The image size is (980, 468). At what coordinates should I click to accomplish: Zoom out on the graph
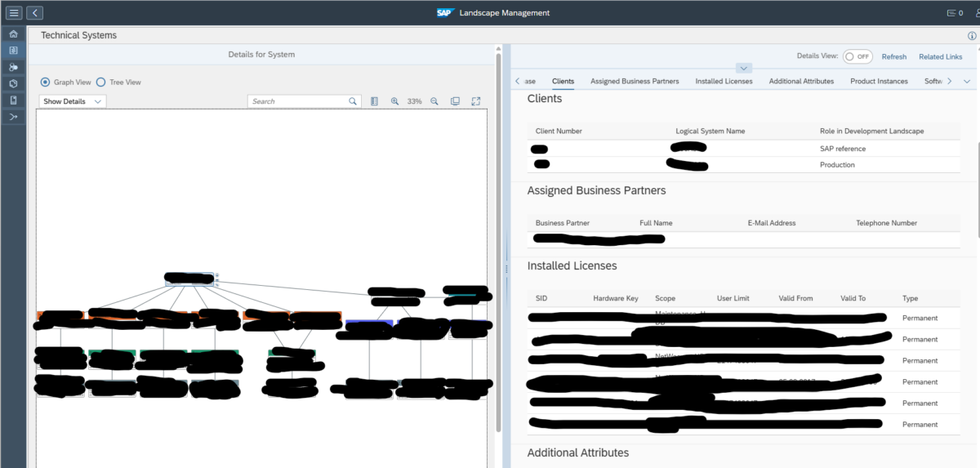[434, 101]
